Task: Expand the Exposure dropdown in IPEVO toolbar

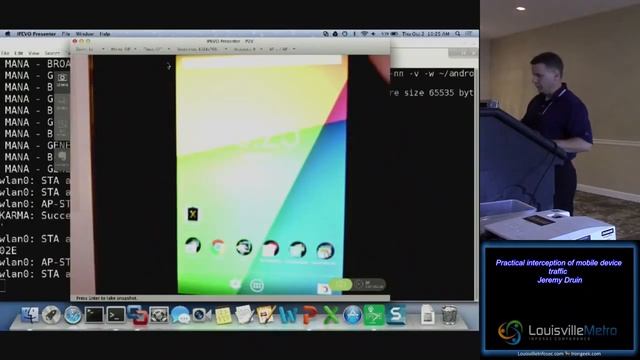Action: pyautogui.click(x=248, y=49)
